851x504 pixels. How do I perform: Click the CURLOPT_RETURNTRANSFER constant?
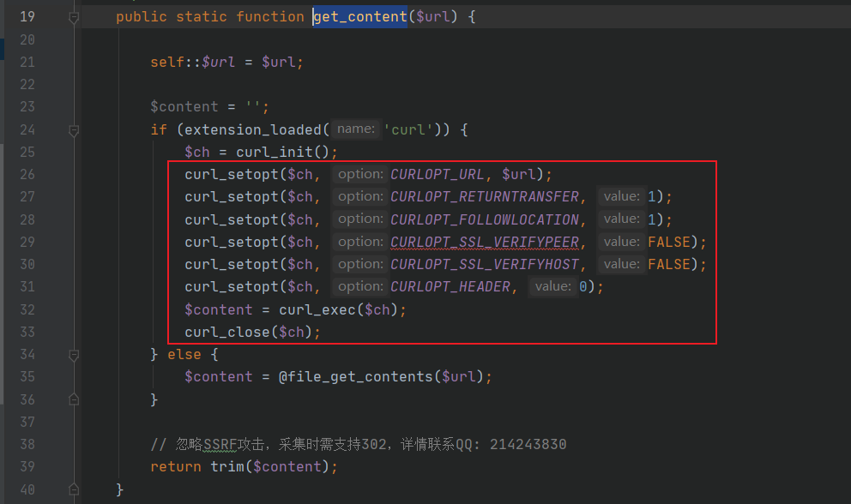(x=485, y=196)
